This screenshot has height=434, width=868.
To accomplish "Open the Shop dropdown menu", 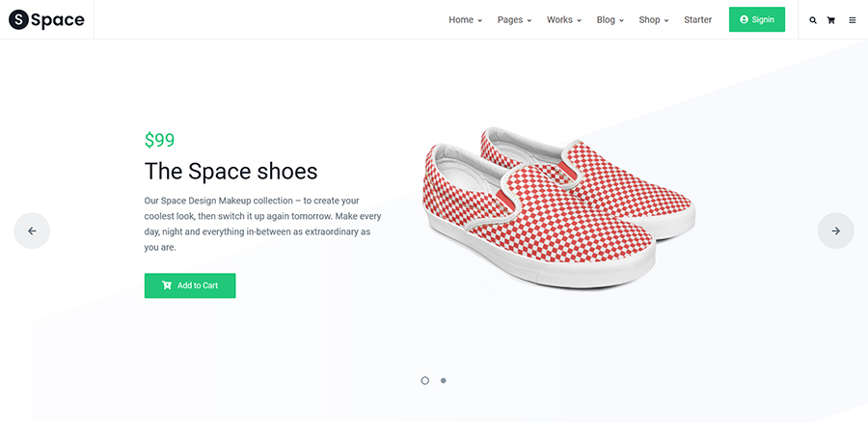I will [x=653, y=20].
